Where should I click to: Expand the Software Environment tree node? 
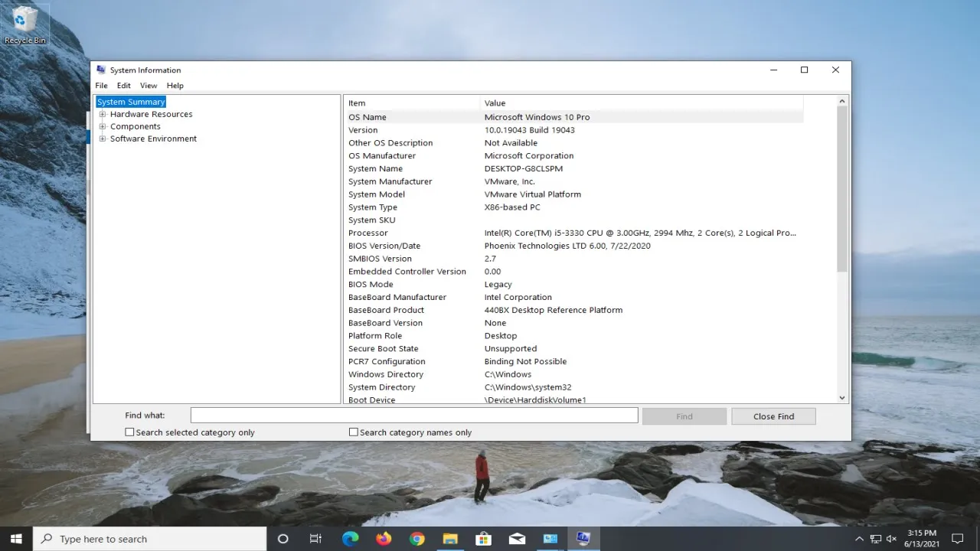coord(103,139)
